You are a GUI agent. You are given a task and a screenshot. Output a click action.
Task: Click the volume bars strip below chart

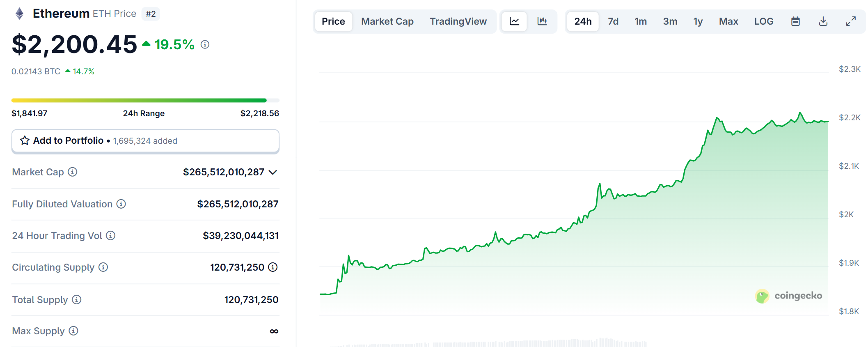click(488, 343)
